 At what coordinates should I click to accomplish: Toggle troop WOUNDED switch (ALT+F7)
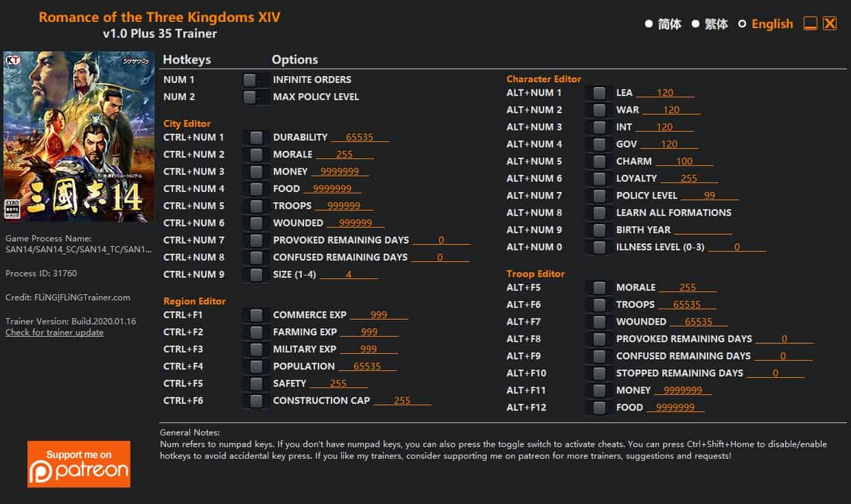pos(599,322)
